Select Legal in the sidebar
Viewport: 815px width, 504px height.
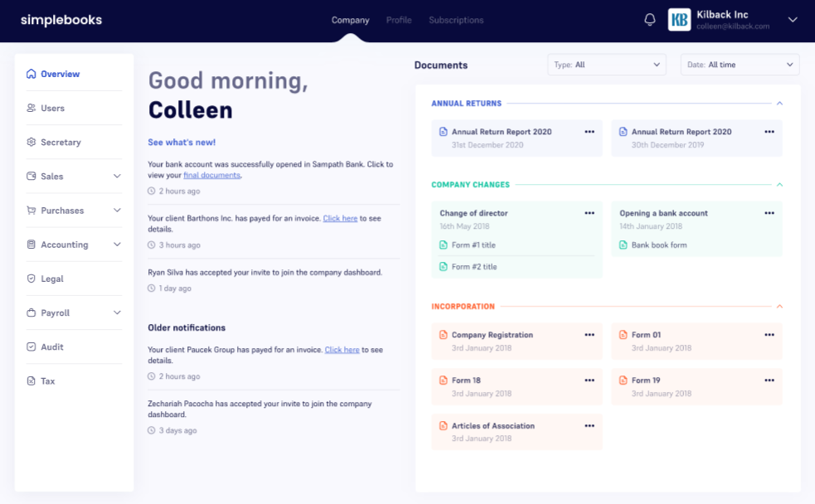coord(74,279)
